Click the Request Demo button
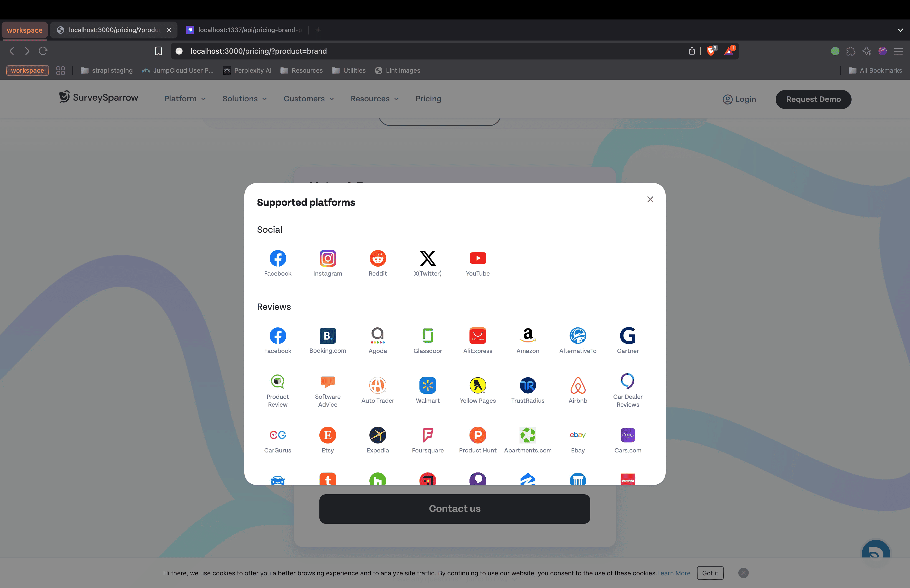Image resolution: width=910 pixels, height=588 pixels. tap(813, 99)
